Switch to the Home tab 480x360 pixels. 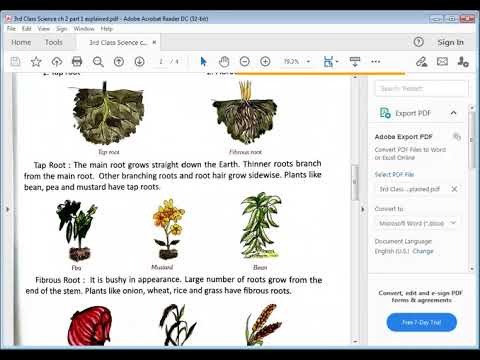tap(21, 42)
